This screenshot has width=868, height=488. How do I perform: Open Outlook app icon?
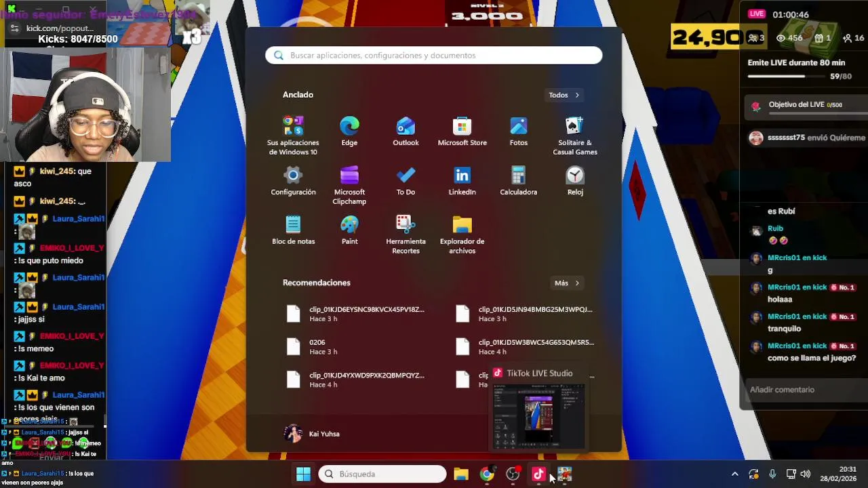tap(406, 131)
